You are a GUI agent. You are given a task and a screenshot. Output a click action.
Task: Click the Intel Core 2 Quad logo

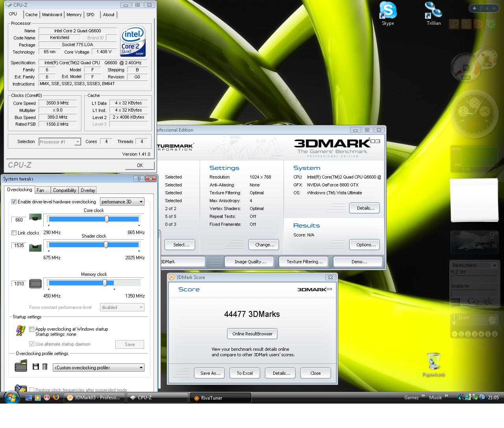point(133,41)
